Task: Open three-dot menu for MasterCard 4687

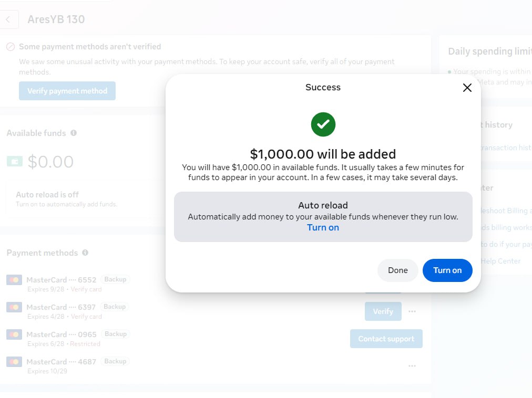Action: point(412,366)
